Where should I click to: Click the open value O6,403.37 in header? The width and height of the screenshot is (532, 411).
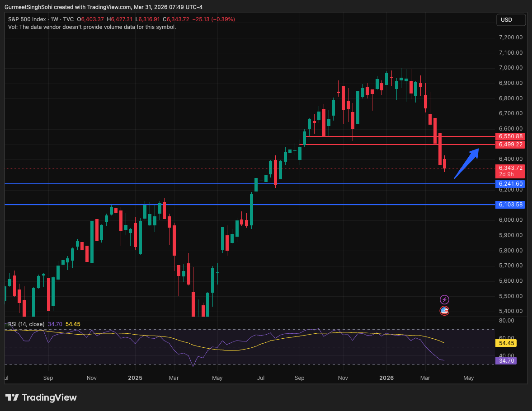pos(90,19)
